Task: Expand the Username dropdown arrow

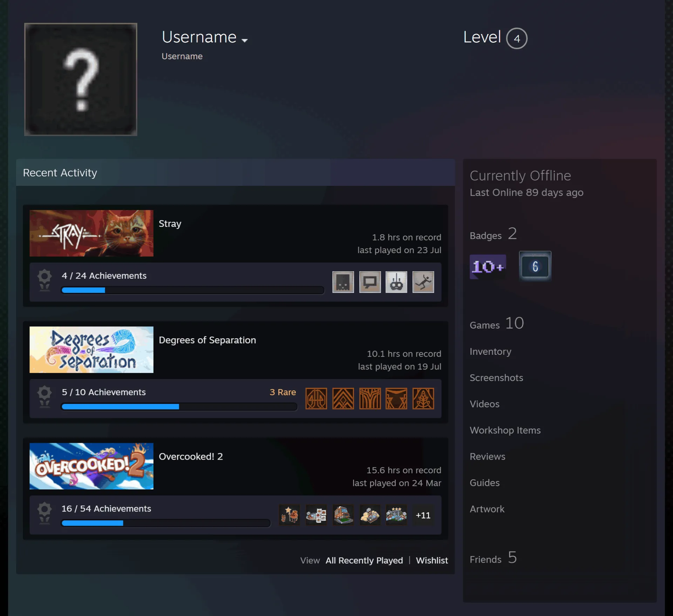Action: [245, 40]
